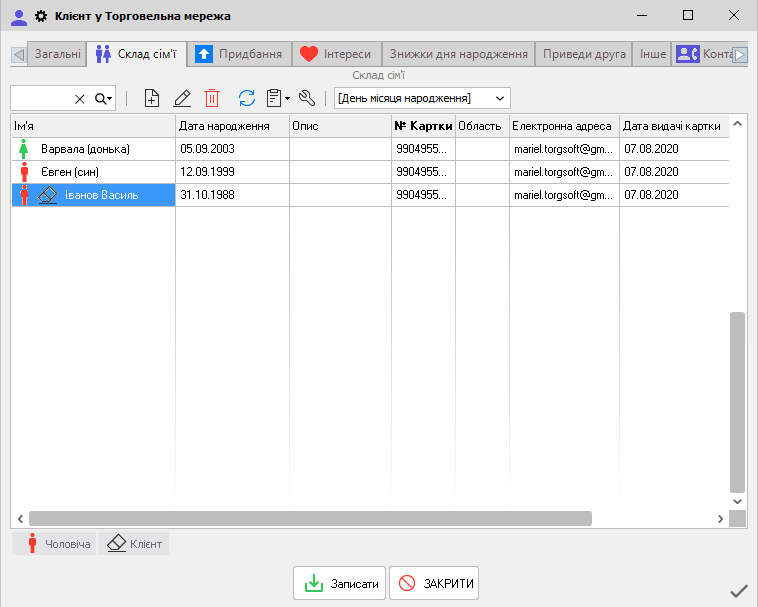Click the wrench settings icon
The width and height of the screenshot is (758, 607).
(308, 98)
